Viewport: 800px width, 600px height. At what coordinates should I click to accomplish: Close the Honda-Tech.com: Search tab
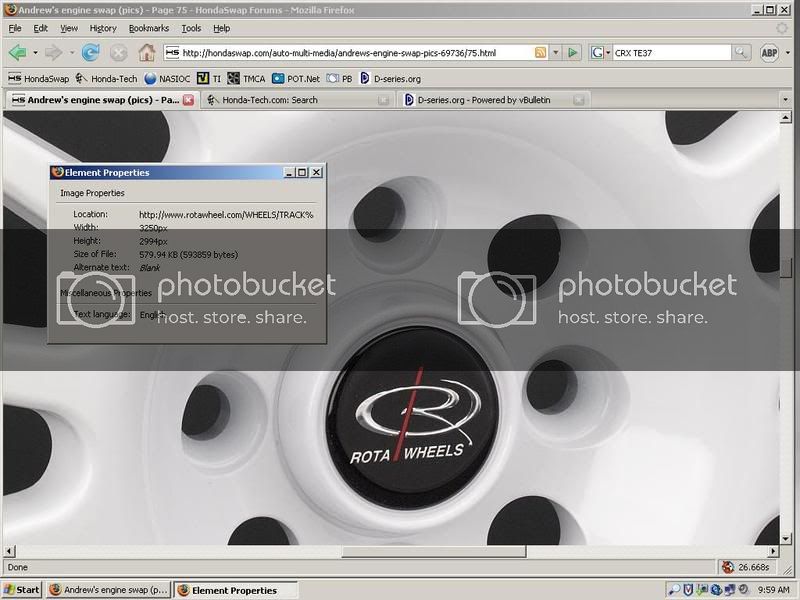pyautogui.click(x=383, y=101)
